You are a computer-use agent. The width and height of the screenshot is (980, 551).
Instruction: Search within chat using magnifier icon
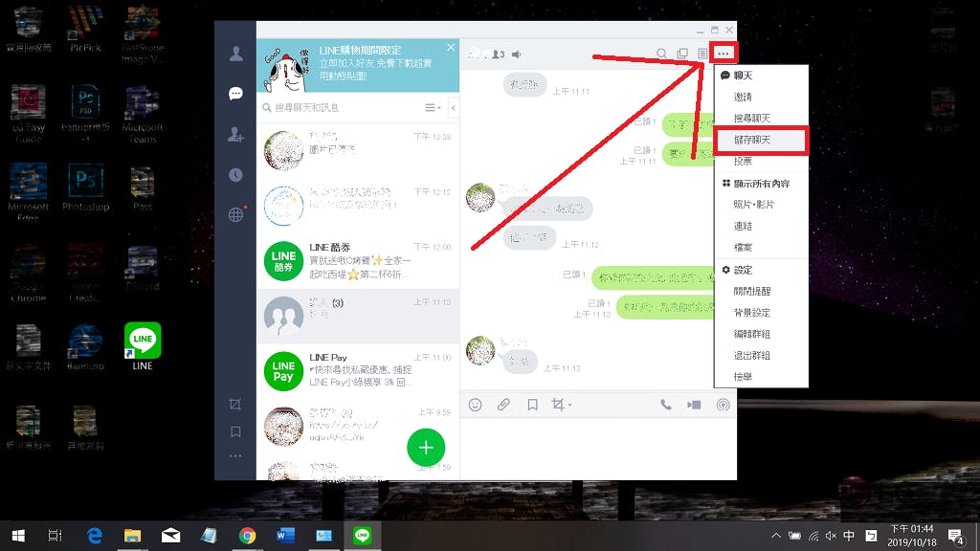point(661,54)
